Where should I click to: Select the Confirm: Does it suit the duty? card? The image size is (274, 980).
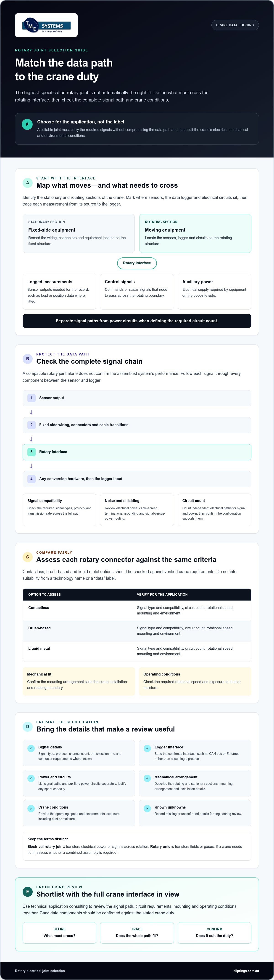coord(214,933)
